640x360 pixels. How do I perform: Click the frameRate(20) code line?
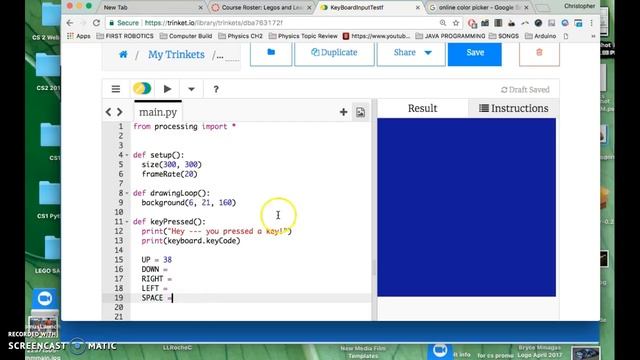tap(169, 174)
